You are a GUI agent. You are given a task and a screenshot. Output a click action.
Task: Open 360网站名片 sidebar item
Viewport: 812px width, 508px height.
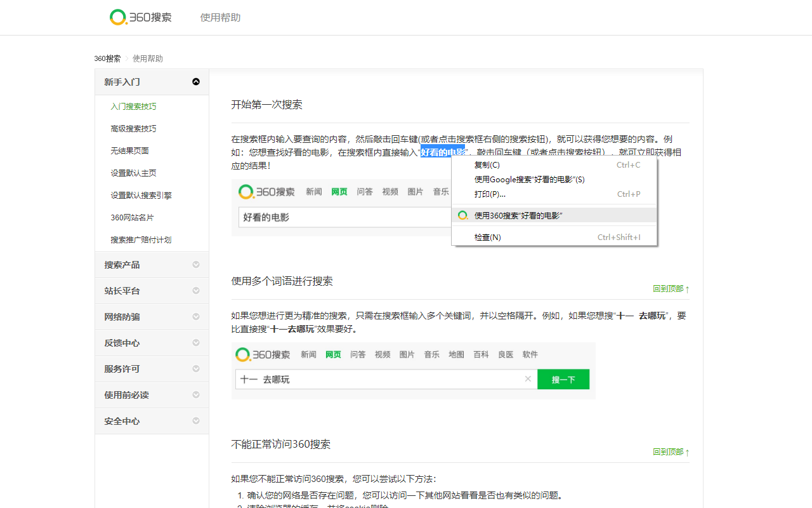point(132,218)
